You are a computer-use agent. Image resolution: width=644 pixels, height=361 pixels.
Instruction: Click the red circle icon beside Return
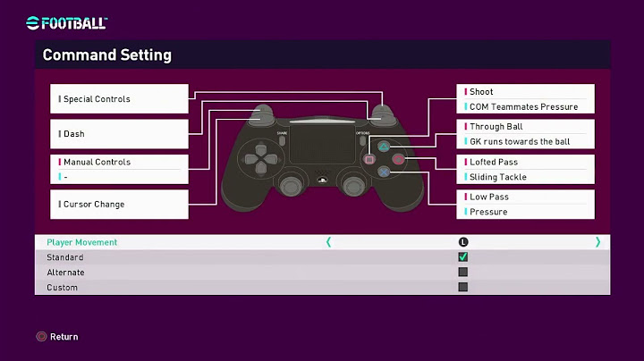(x=41, y=337)
